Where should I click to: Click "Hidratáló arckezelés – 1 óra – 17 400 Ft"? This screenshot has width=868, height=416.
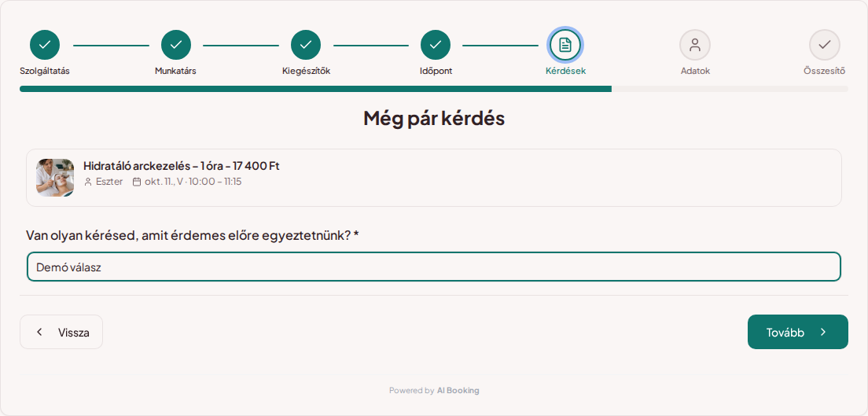(x=182, y=166)
